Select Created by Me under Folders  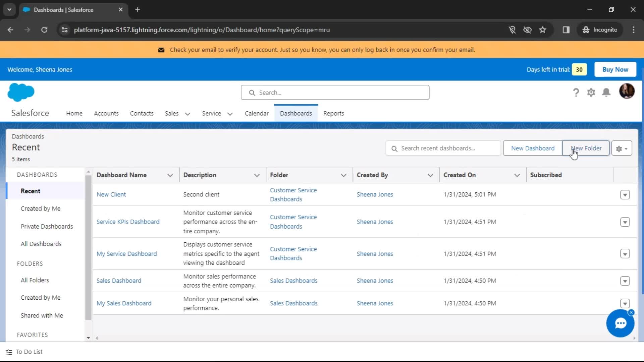(x=41, y=298)
